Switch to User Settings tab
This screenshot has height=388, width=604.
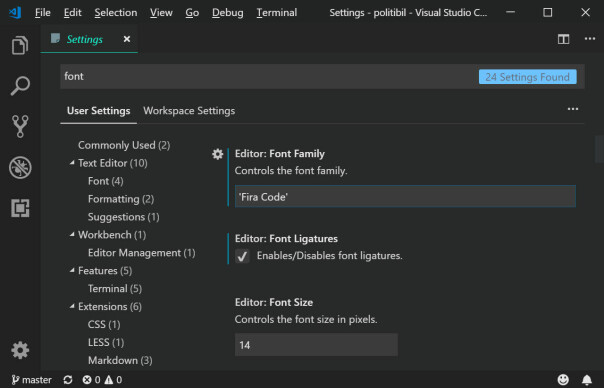point(99,111)
